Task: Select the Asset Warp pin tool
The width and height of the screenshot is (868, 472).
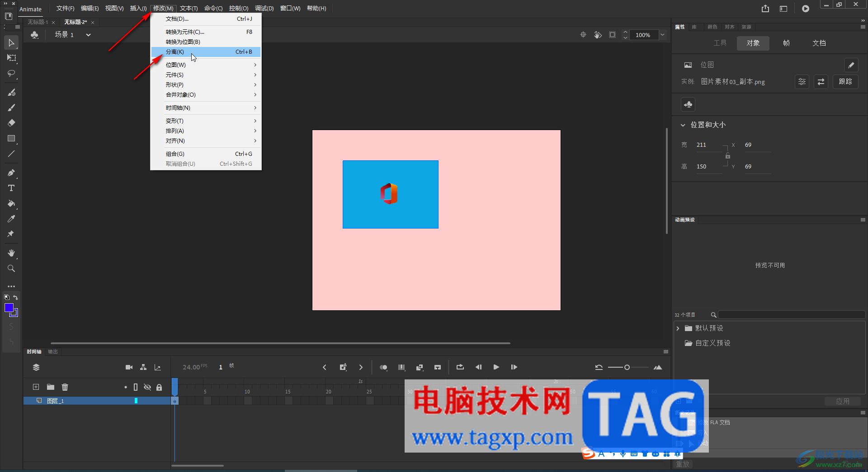Action: tap(11, 234)
